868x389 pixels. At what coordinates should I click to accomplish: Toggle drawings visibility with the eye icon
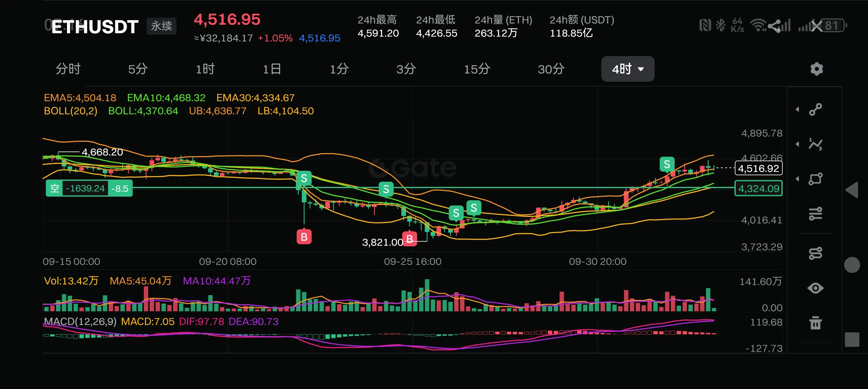point(816,288)
